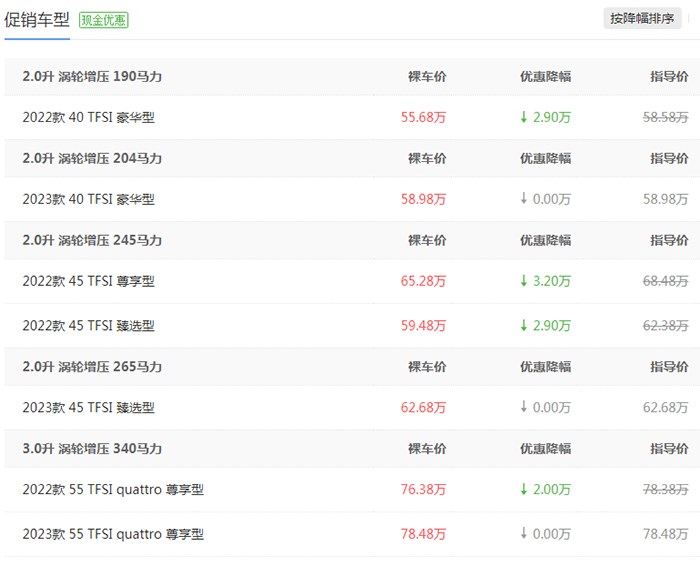The width and height of the screenshot is (700, 566).
Task: Open 2022款 55 TFSI quattro 尊享型 model
Action: pyautogui.click(x=113, y=490)
